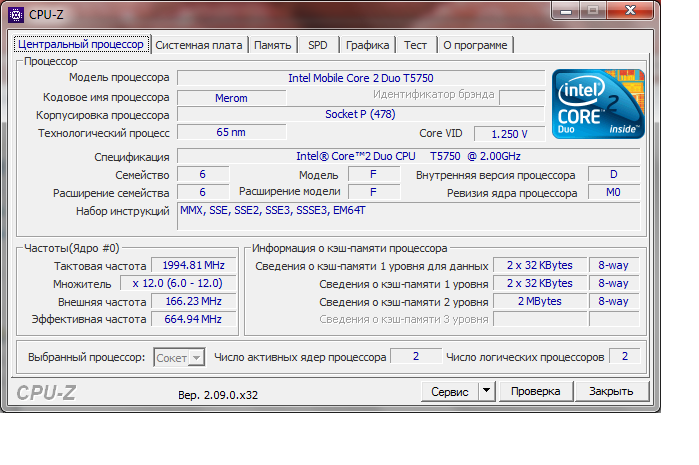
Task: Click the instruction set field MMX, SSE
Action: coord(408,216)
